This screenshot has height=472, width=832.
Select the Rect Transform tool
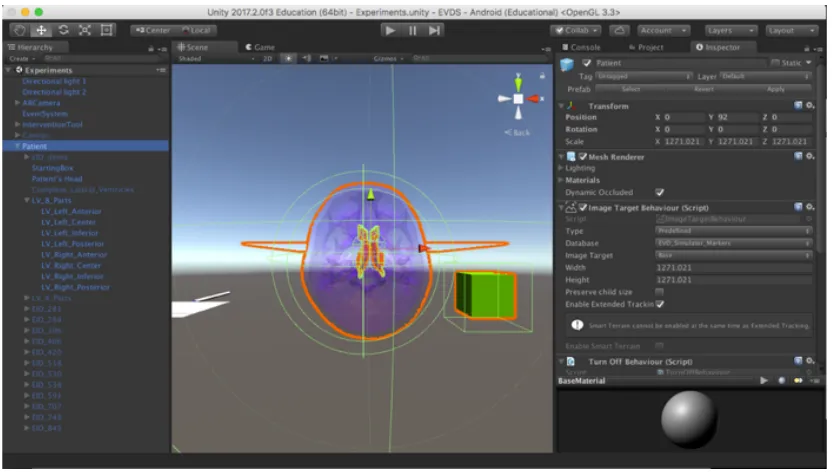point(107,30)
